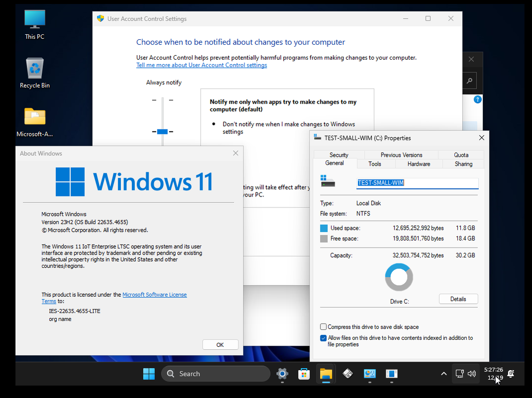The height and width of the screenshot is (398, 532).
Task: Close the TEST-SMALL-WIM Properties dialog
Action: coord(481,138)
